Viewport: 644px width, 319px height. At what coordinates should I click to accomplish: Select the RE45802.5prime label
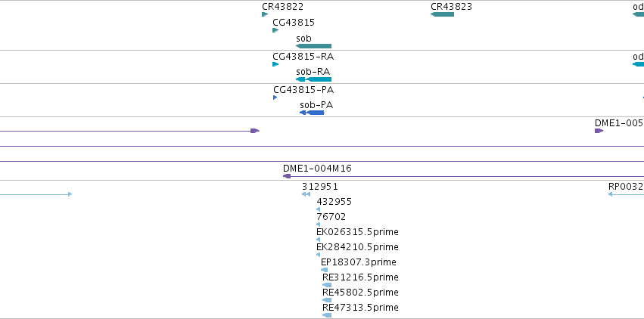(361, 293)
